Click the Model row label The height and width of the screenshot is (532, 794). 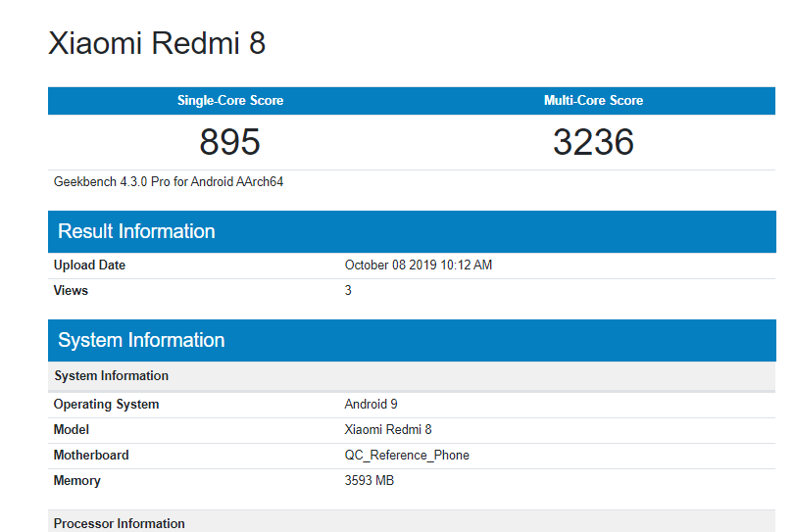pyautogui.click(x=72, y=430)
